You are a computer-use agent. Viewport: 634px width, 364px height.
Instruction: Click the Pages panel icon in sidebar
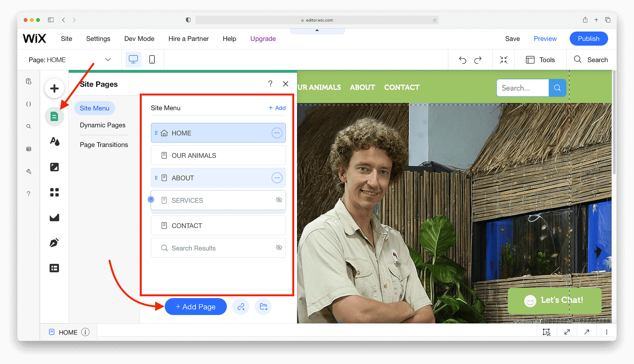55,116
